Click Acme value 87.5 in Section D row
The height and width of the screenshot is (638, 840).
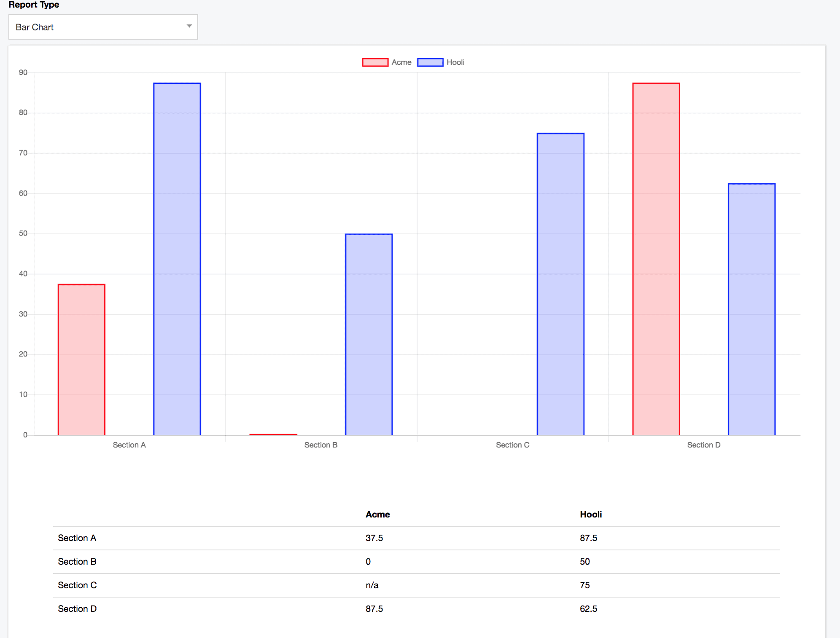coord(374,609)
